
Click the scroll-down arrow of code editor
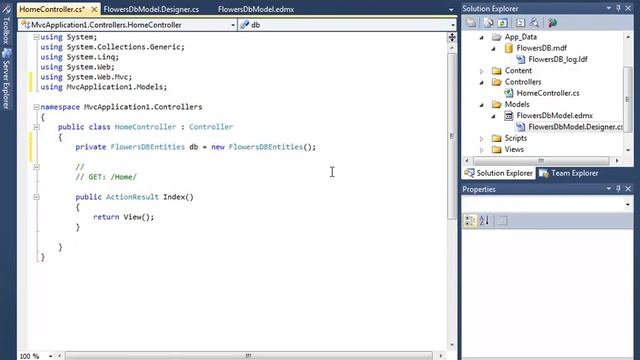[x=451, y=345]
